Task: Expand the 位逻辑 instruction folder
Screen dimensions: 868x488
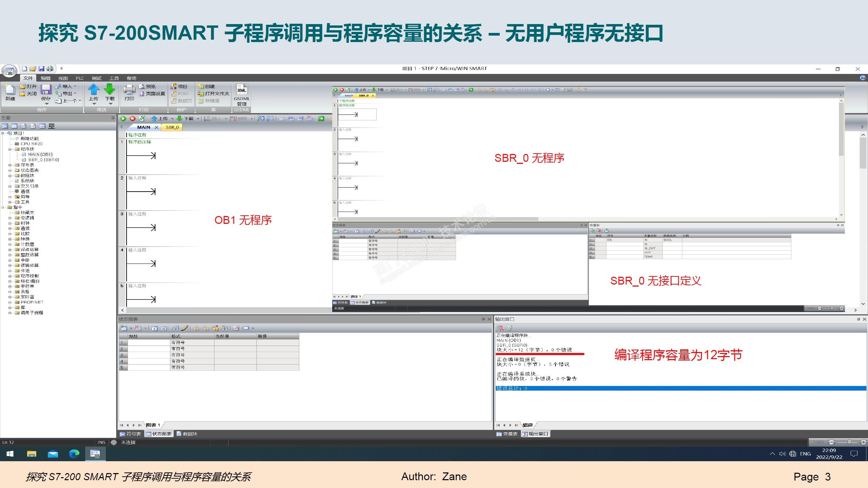Action: (10, 218)
